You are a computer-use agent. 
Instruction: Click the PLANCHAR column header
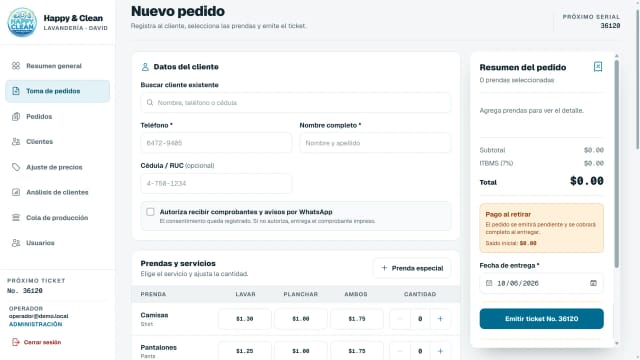click(301, 294)
